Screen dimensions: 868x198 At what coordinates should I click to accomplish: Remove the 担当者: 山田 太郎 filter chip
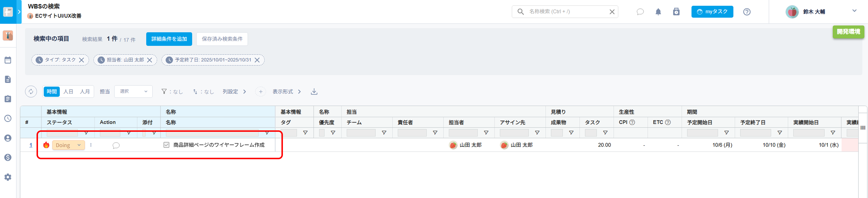point(150,60)
